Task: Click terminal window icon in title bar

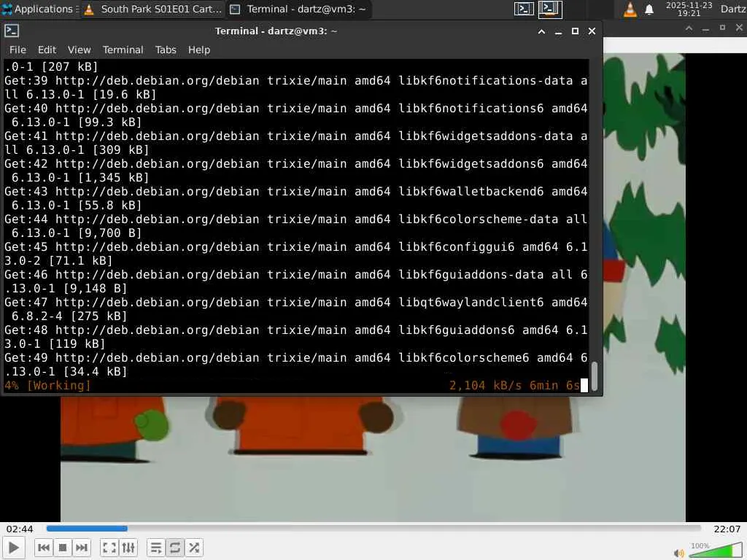Action: [x=12, y=31]
